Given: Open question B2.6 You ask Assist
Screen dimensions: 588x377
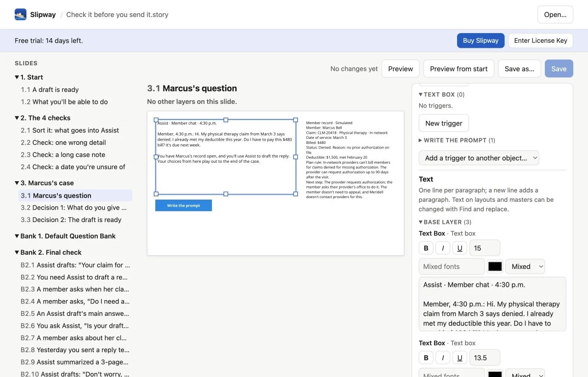Looking at the screenshot, I should [75, 326].
